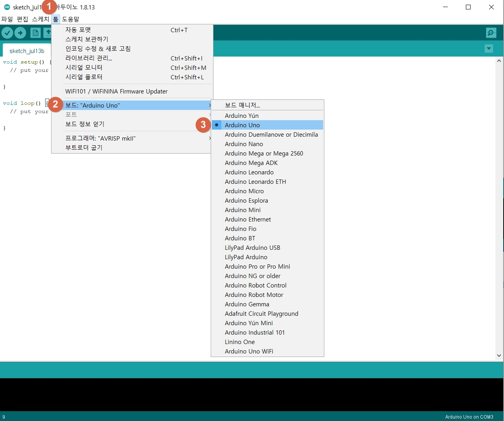504x421 pixels.
Task: Open the tab options dropdown arrow
Action: (489, 49)
